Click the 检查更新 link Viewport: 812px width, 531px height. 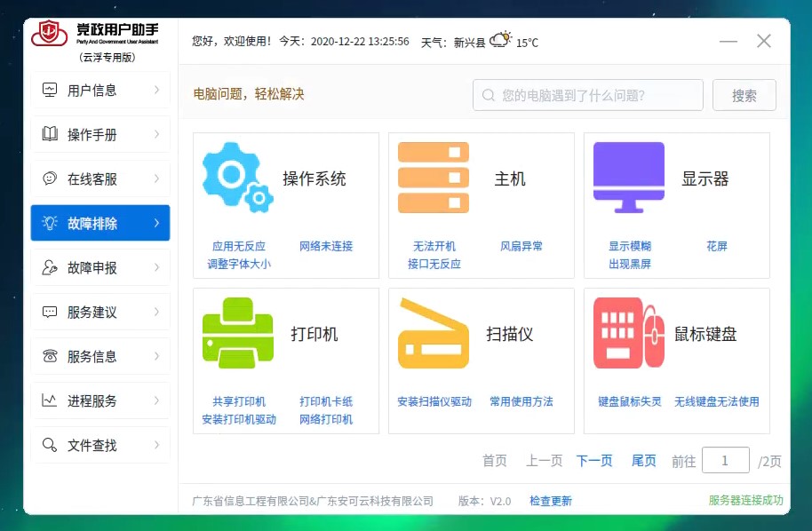[551, 502]
